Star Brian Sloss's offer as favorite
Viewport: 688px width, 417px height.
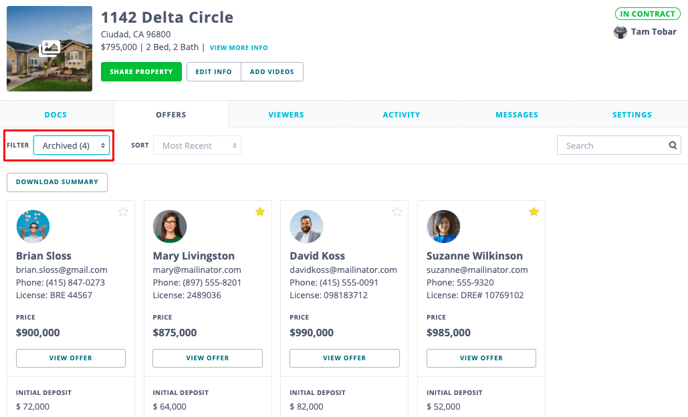pos(123,212)
